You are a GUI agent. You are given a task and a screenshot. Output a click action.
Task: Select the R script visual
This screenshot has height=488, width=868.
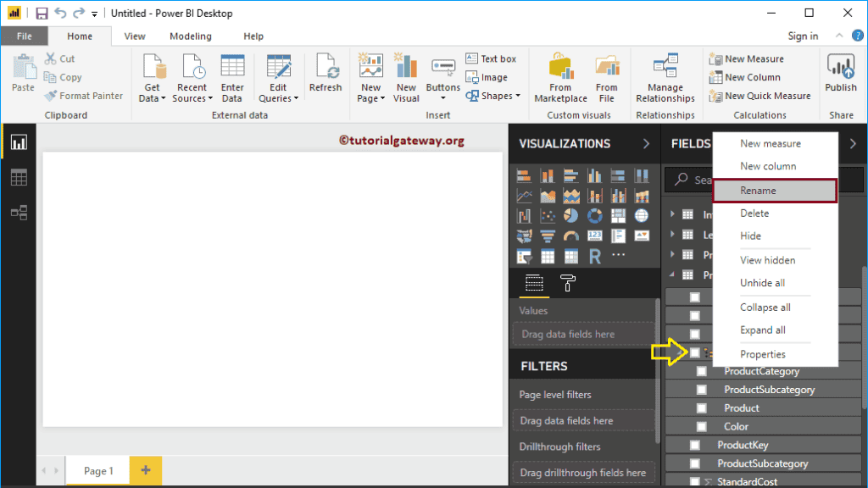[x=594, y=256]
